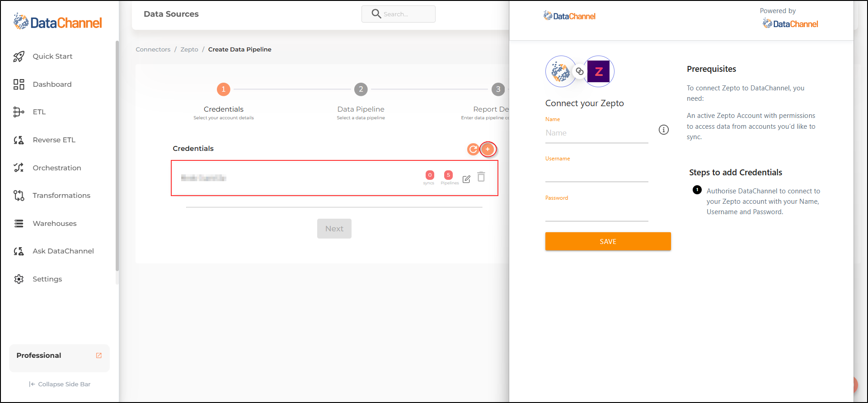Click the Settings gear icon
This screenshot has height=403, width=868.
tap(19, 279)
